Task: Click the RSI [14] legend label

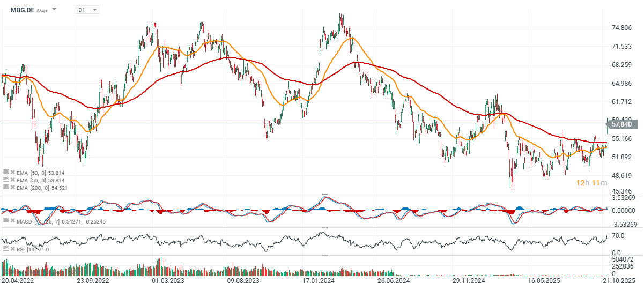Action: click(x=27, y=249)
